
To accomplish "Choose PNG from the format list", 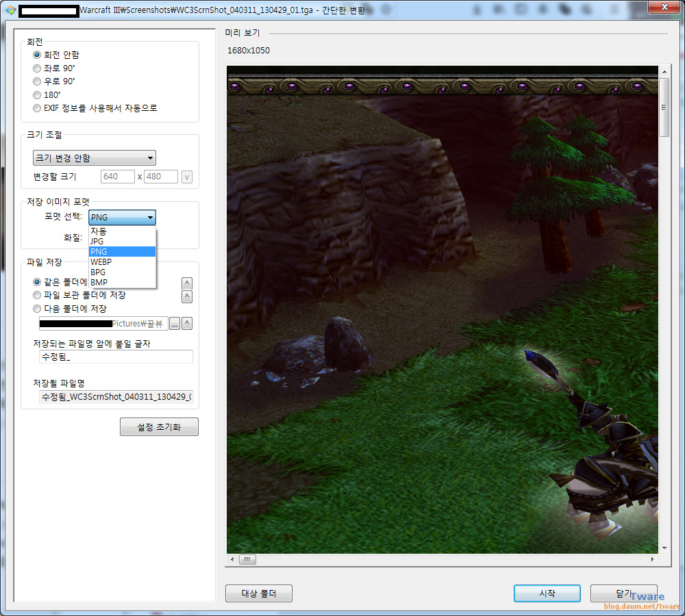I will point(123,251).
